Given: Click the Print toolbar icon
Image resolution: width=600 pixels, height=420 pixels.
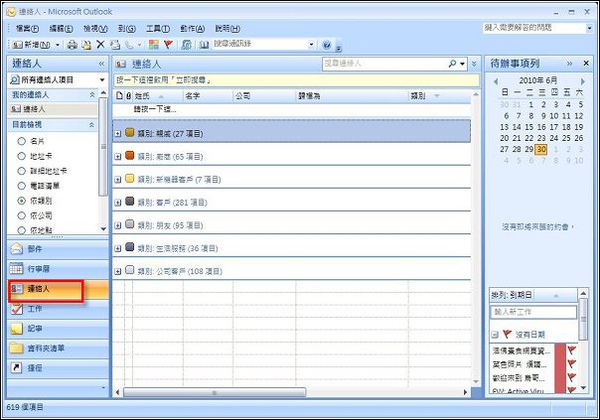Looking at the screenshot, I should [x=72, y=45].
